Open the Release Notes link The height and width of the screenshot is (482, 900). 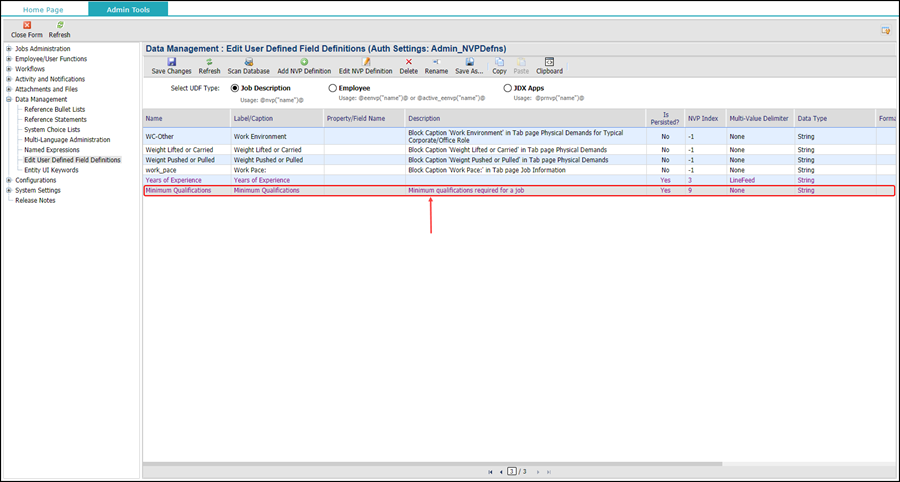[x=35, y=200]
